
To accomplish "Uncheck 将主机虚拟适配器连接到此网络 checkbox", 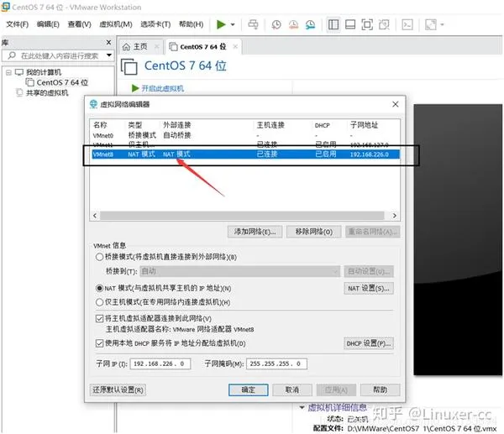I will [100, 318].
